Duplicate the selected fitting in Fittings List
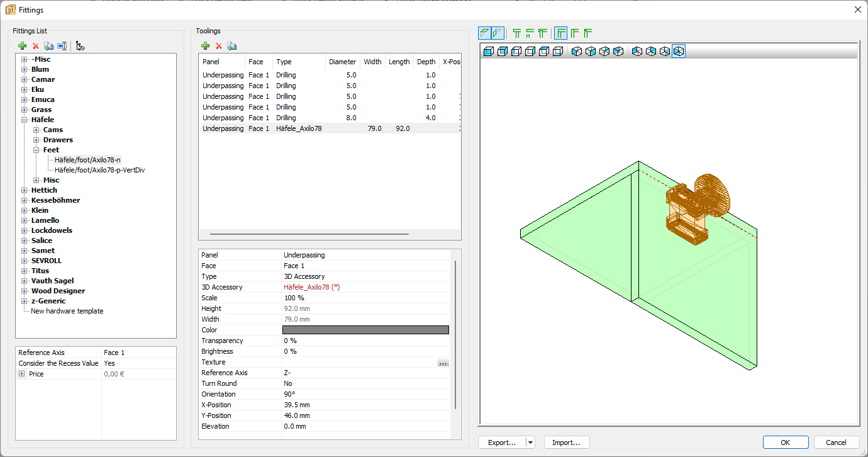This screenshot has height=457, width=868. [49, 46]
